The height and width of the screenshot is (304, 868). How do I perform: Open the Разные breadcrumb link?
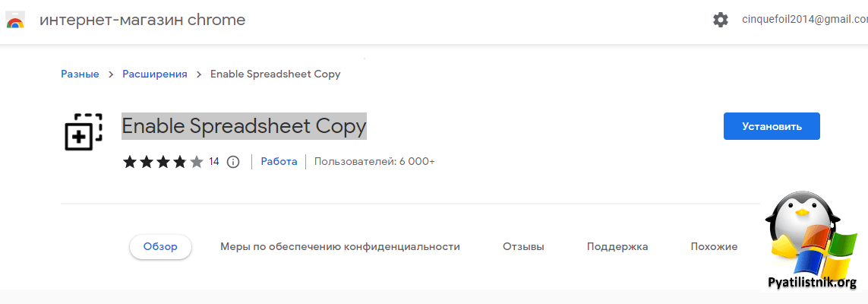pos(80,74)
